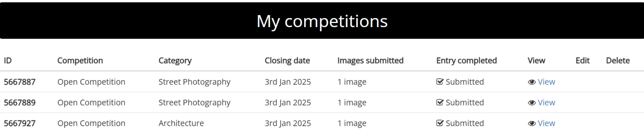Select the Architecture category cell
This screenshot has height=136, width=644.
pyautogui.click(x=181, y=123)
